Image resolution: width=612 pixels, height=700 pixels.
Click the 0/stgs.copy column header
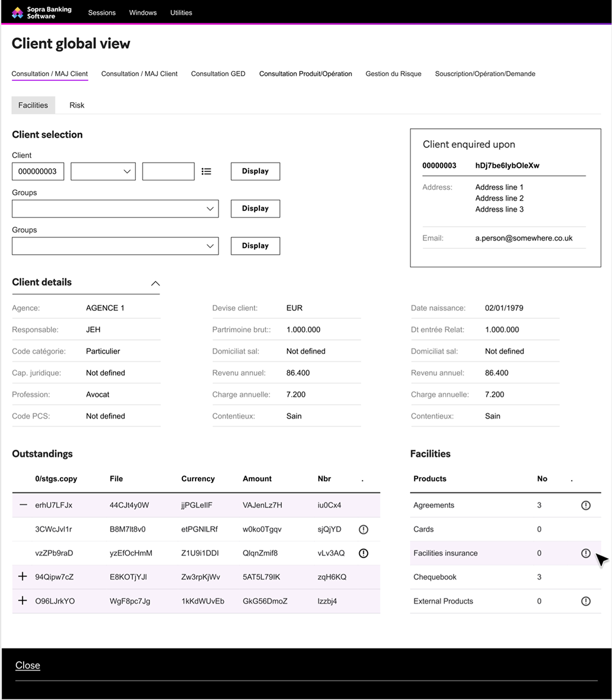(56, 479)
